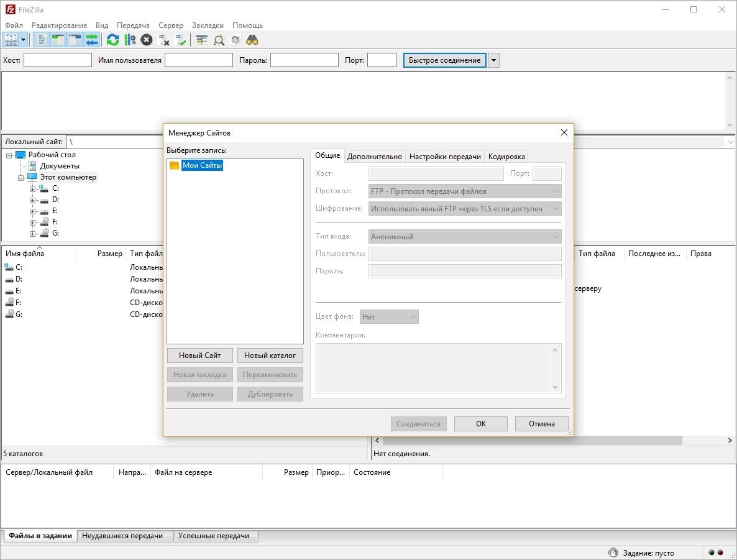737x560 pixels.
Task: Click the Порт quick connect field
Action: (382, 60)
